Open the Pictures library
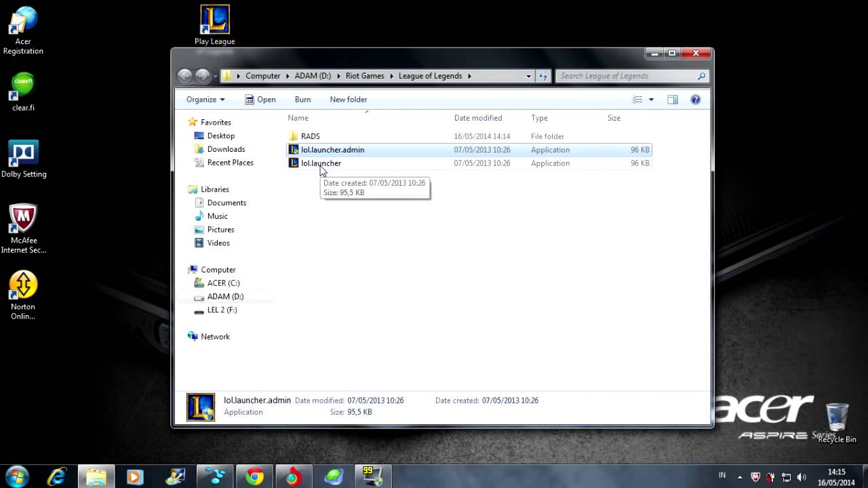 pos(220,230)
